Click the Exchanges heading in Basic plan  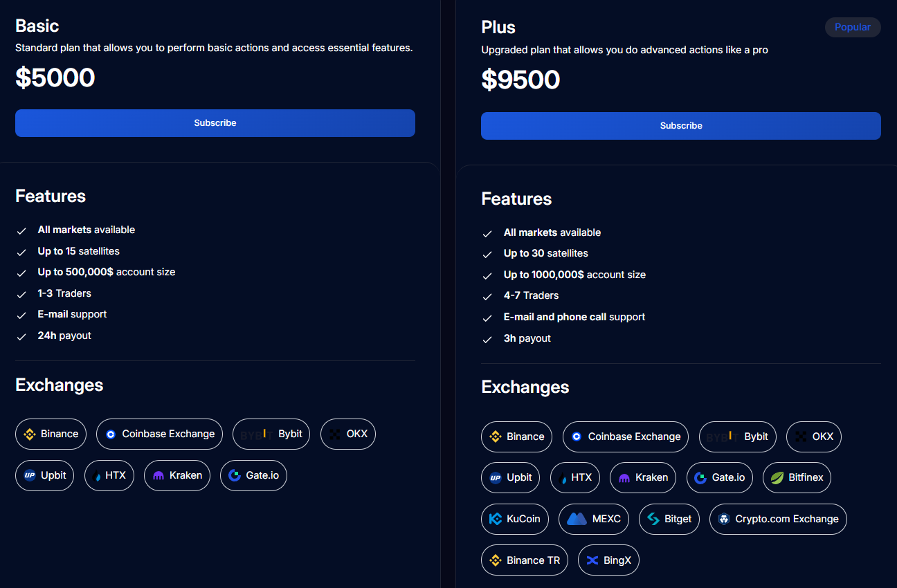60,385
